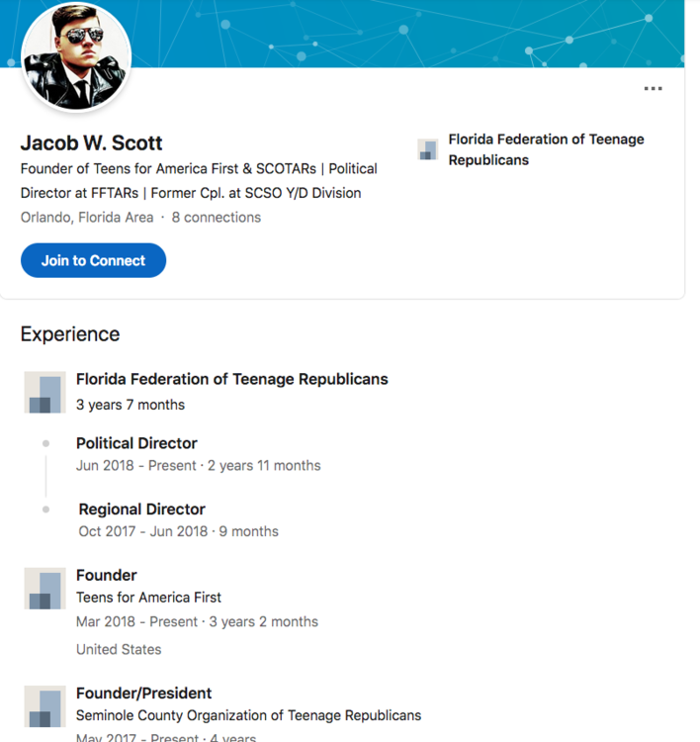The width and height of the screenshot is (700, 742).
Task: Click the Political Director position title
Action: [x=136, y=443]
